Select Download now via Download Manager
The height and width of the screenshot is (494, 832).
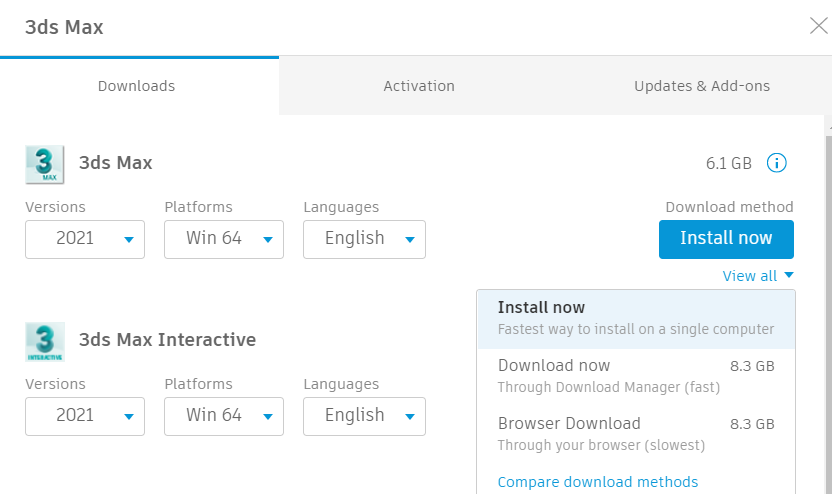[x=636, y=376]
